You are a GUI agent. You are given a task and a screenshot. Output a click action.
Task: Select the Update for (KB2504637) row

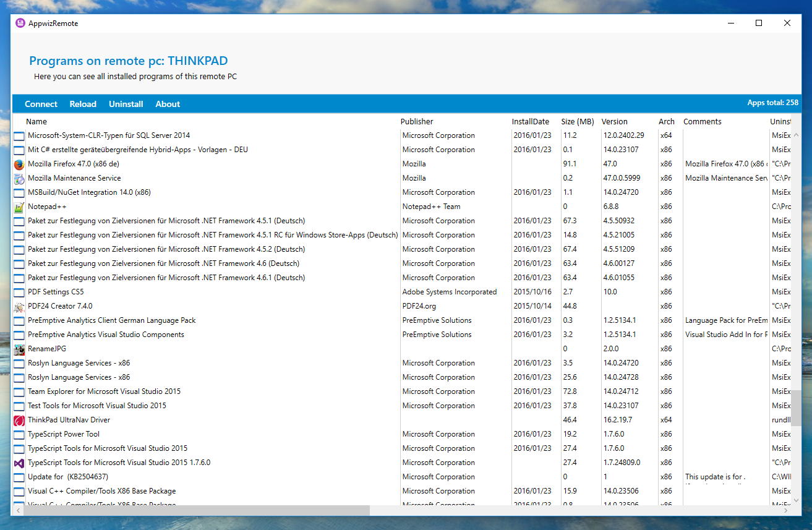click(x=68, y=477)
